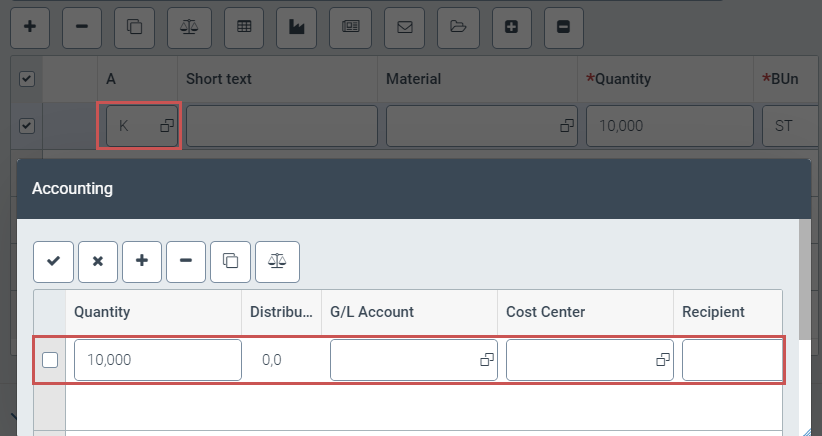822x436 pixels.
Task: Click the Short text column header
Action: [x=219, y=79]
